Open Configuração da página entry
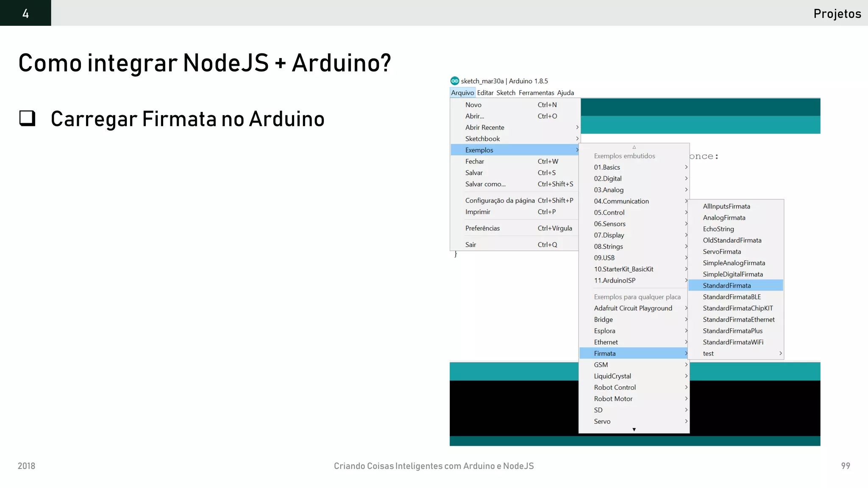This screenshot has width=868, height=488. [x=515, y=200]
